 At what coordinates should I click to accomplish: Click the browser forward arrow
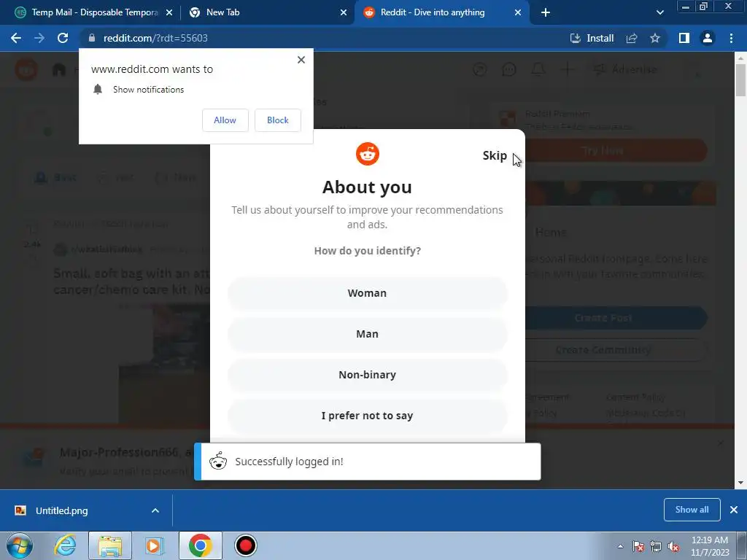tap(39, 38)
